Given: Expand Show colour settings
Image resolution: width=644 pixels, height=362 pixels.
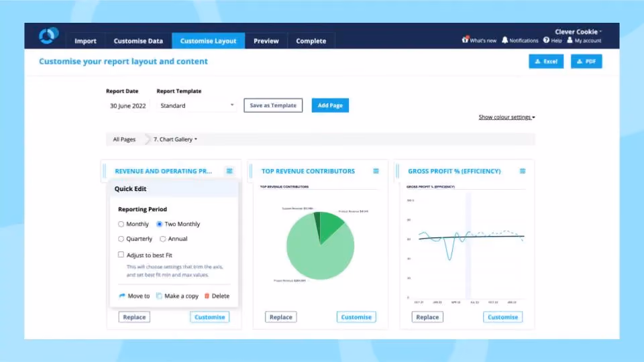Looking at the screenshot, I should (x=506, y=117).
